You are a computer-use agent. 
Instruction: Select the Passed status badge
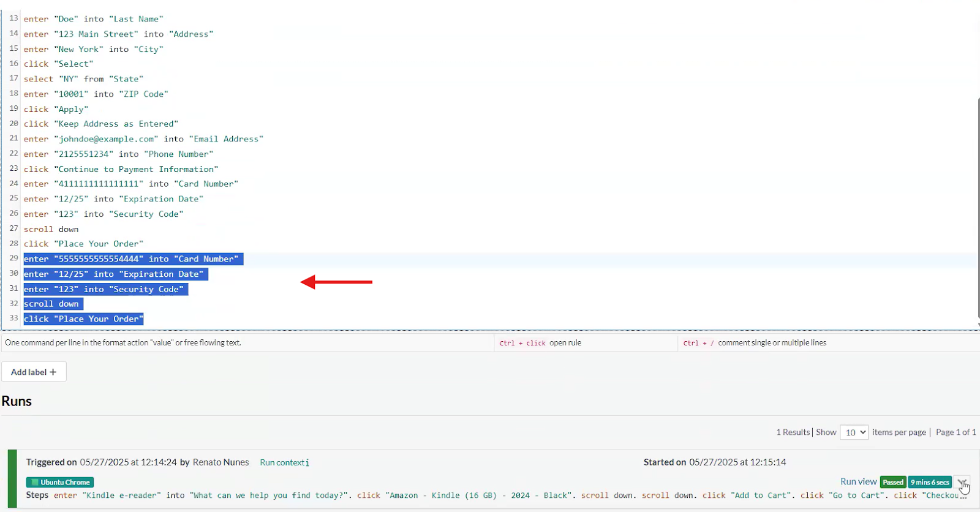click(x=893, y=483)
